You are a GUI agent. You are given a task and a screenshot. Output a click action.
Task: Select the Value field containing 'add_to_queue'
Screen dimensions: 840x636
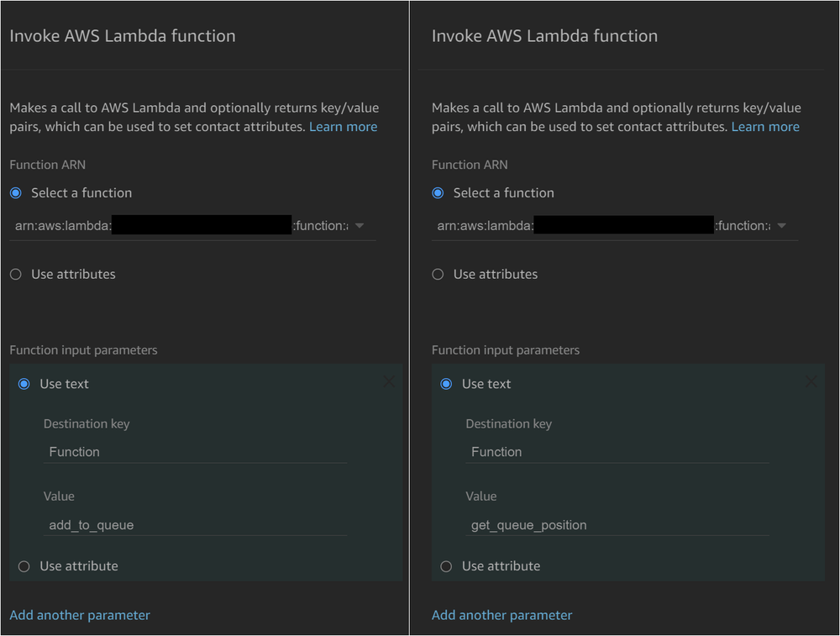pos(195,524)
